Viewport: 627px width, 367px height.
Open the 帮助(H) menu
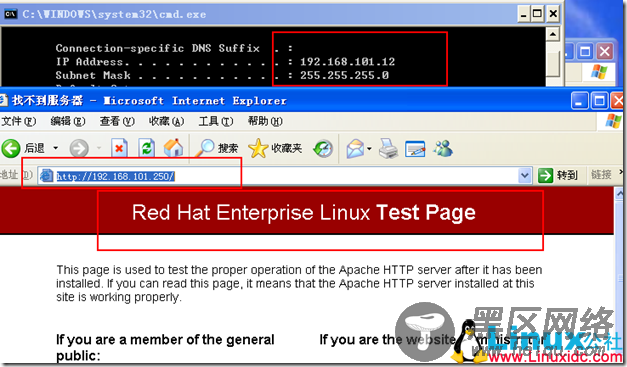pyautogui.click(x=265, y=121)
